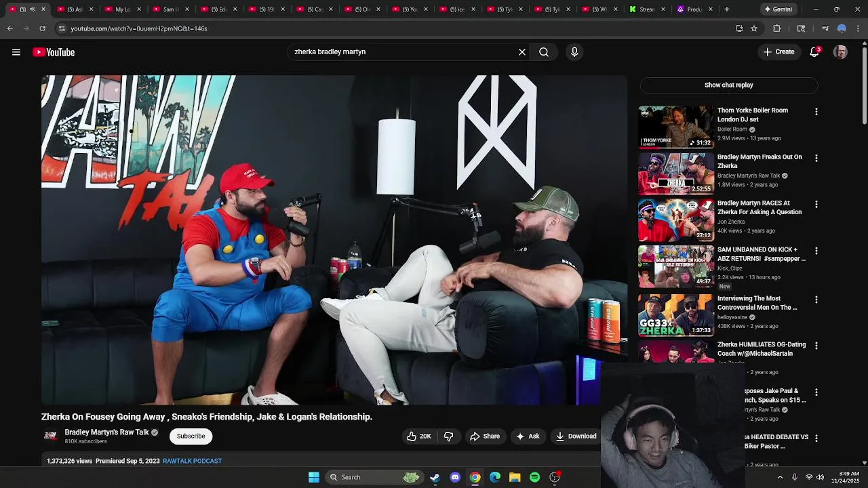Open Steam from the taskbar
This screenshot has height=488, width=868.
click(435, 477)
